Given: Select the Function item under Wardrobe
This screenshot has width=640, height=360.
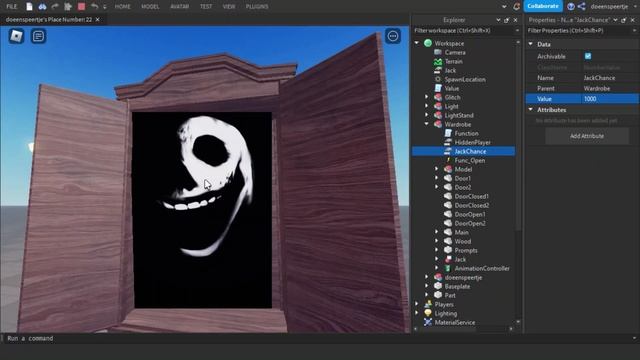Looking at the screenshot, I should 467,133.
